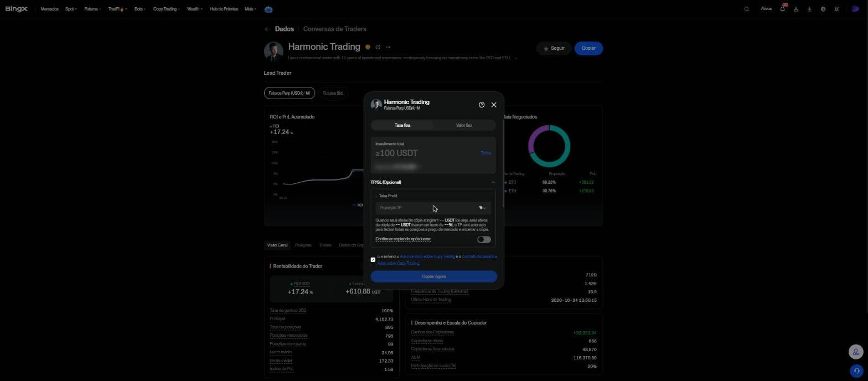The height and width of the screenshot is (381, 868).
Task: Expand the Futuros menu
Action: tap(92, 9)
